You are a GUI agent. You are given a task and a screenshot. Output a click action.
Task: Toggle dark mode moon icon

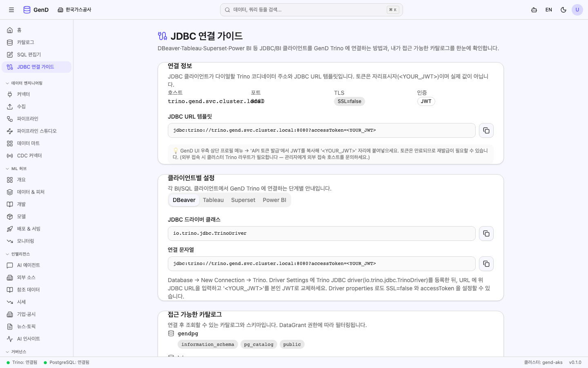563,10
